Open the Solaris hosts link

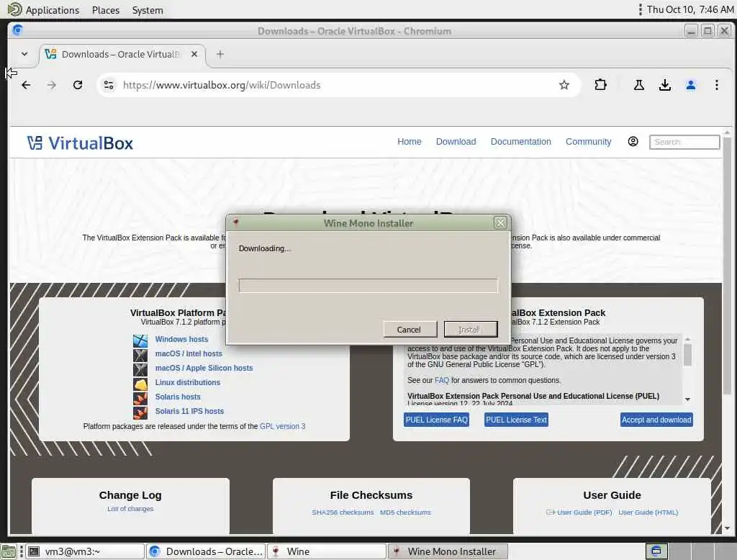click(178, 397)
